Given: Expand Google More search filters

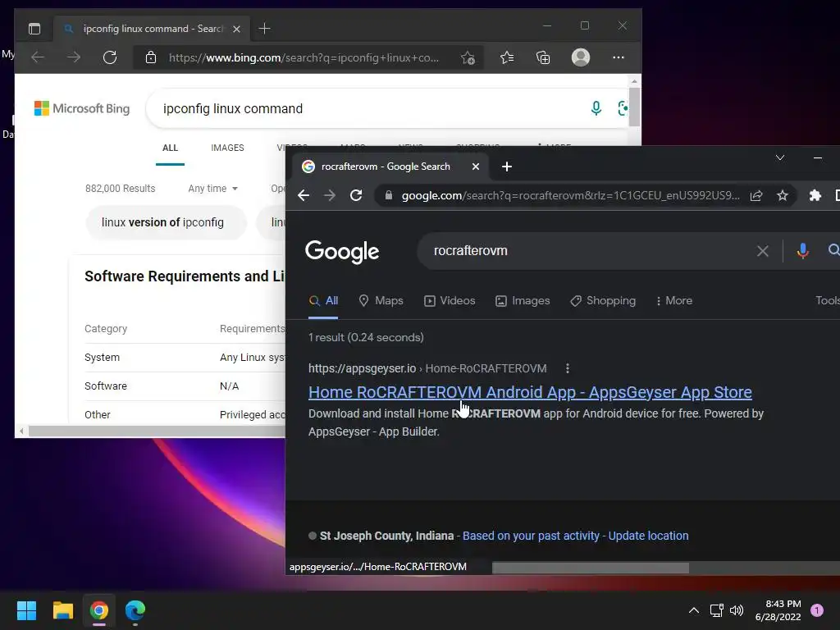Looking at the screenshot, I should [674, 300].
